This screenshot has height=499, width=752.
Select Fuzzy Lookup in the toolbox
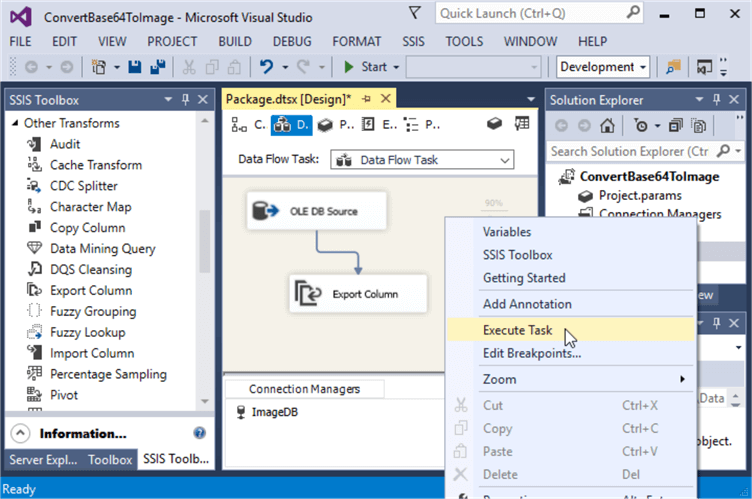pyautogui.click(x=87, y=333)
